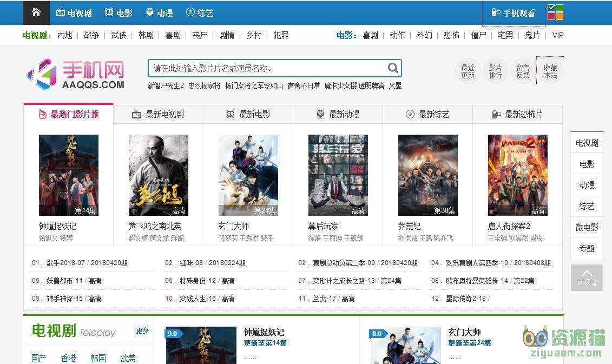This screenshot has width=612, height=364.
Task: Open the 钟馗捉妖记 poster with 第14集 badge
Action: pyautogui.click(x=69, y=175)
